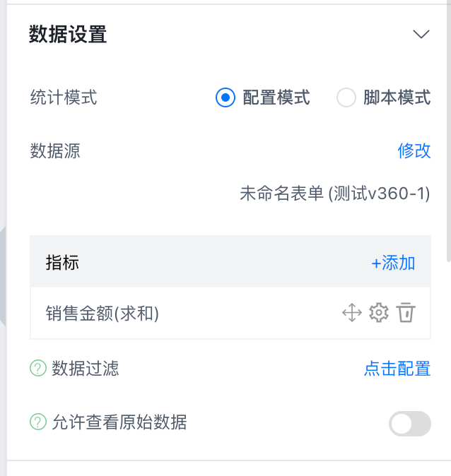
Task: Switch to 脚本模式 radio option
Action: 346,97
